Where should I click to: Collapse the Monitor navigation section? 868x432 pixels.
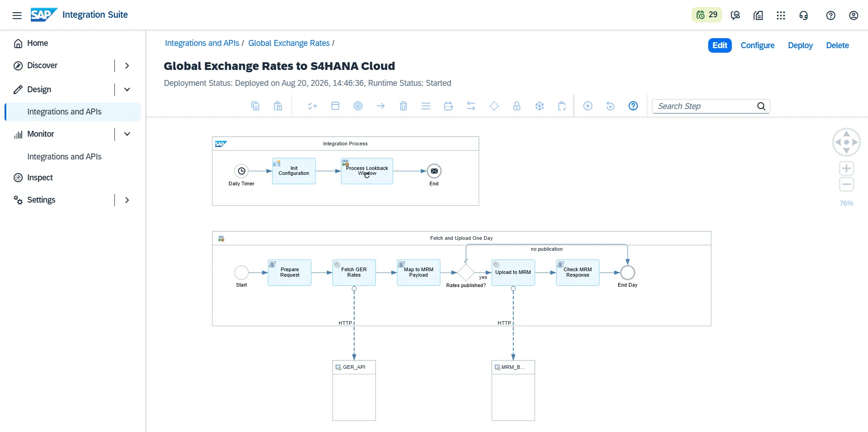click(x=127, y=134)
